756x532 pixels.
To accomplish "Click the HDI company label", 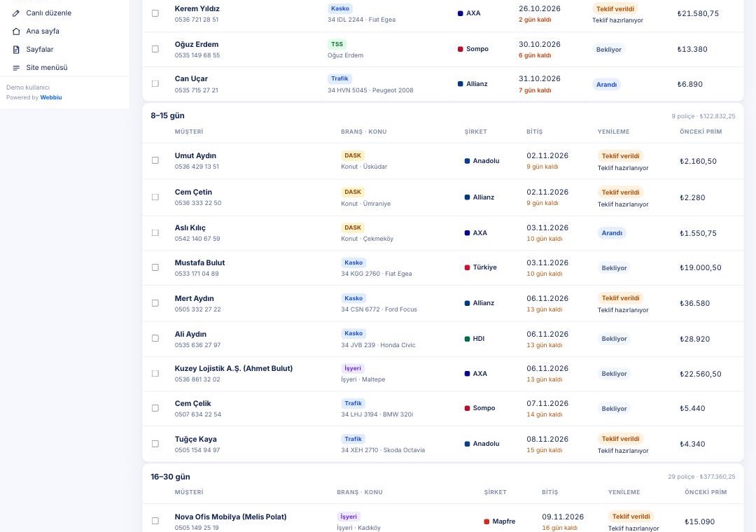I will coord(475,339).
